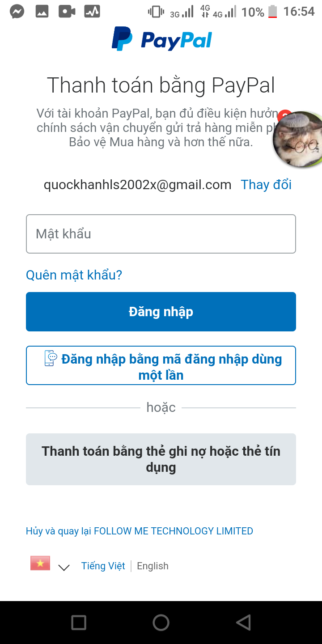Screen dimensions: 322x644
Task: Click the Quên mật khẩu? link
Action: click(x=74, y=275)
